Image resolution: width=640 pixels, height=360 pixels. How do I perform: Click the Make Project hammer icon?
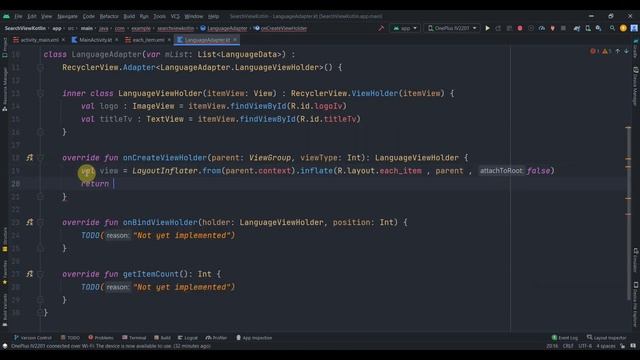[x=381, y=28]
